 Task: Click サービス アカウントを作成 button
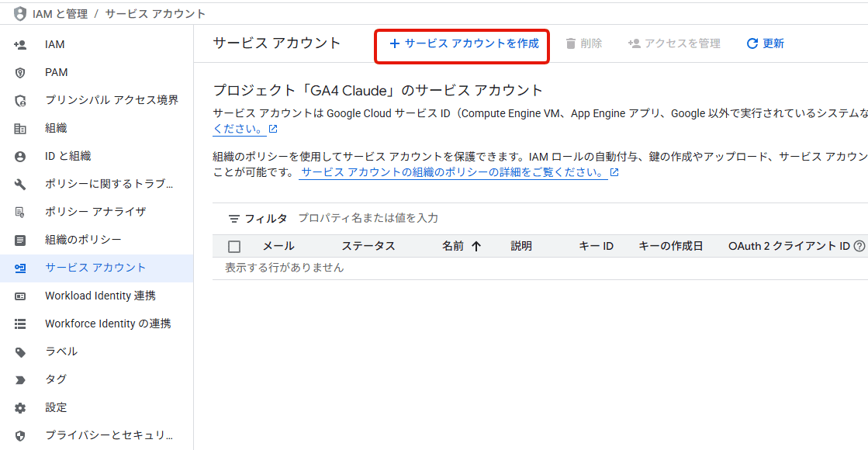tap(463, 44)
